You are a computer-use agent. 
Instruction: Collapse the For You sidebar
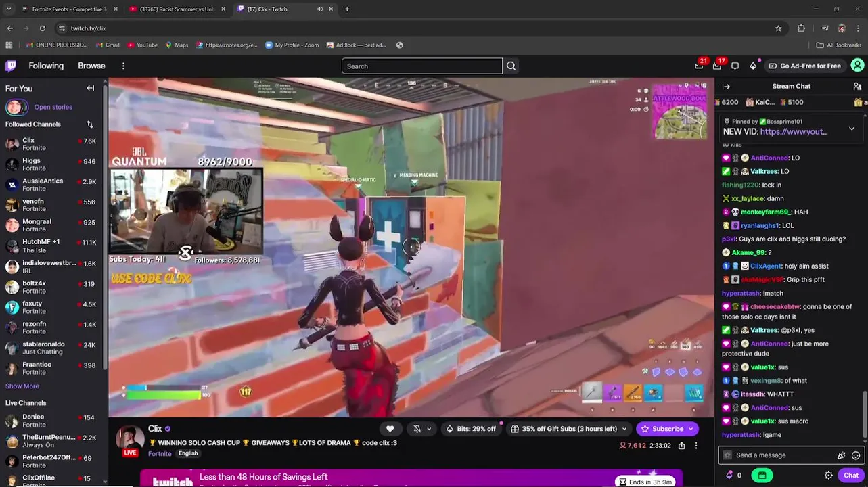[90, 88]
